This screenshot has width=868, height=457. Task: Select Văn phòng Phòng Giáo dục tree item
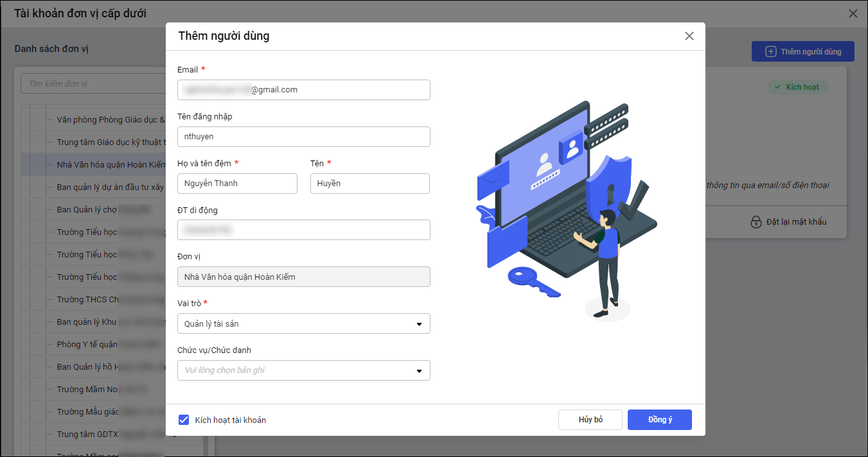coord(111,119)
